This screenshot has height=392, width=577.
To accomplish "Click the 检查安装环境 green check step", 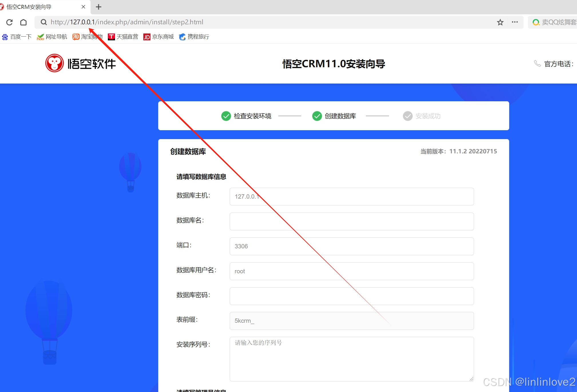I will 226,116.
